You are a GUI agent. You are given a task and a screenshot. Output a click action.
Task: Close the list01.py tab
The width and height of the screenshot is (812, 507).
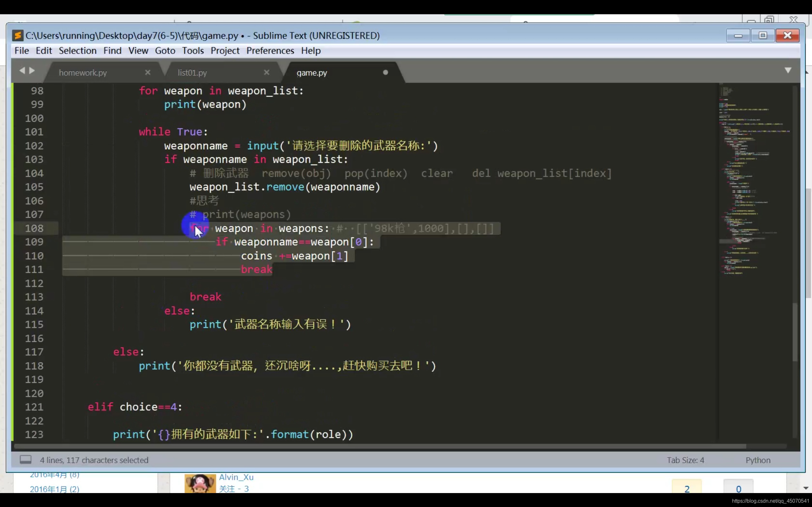pyautogui.click(x=267, y=73)
